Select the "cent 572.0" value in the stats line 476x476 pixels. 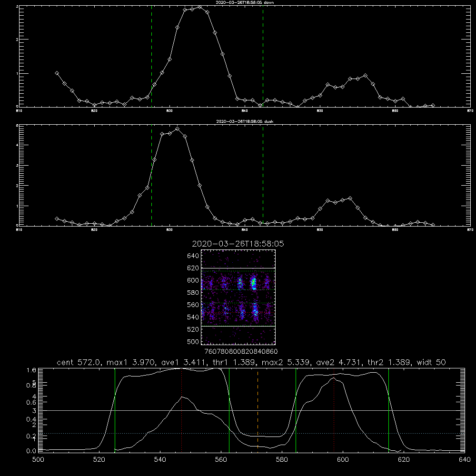point(80,362)
